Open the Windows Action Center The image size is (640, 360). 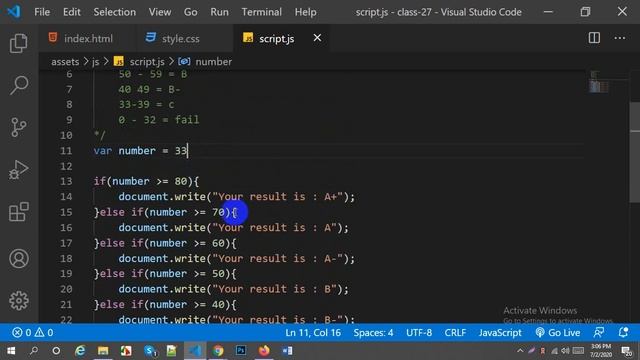626,351
